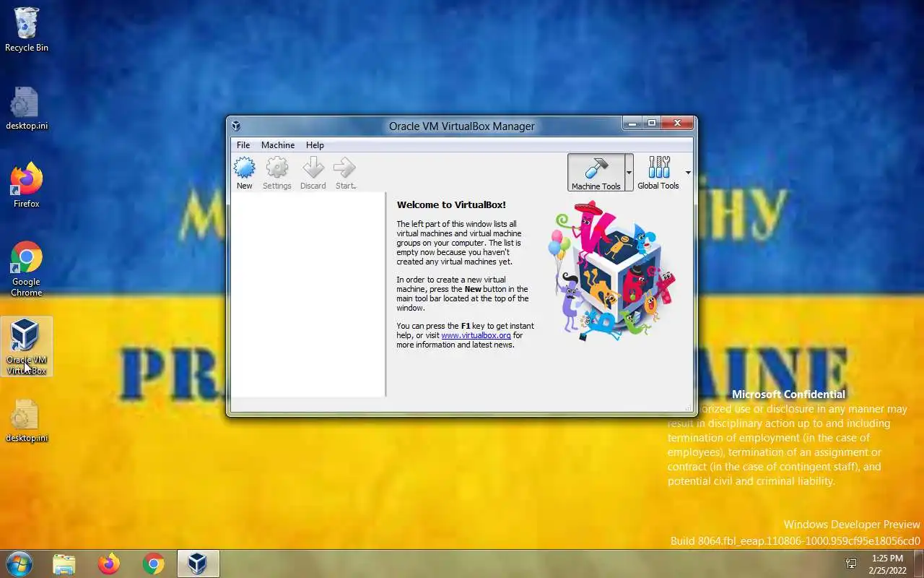Launch Firefox from the taskbar
924x578 pixels.
pos(109,564)
